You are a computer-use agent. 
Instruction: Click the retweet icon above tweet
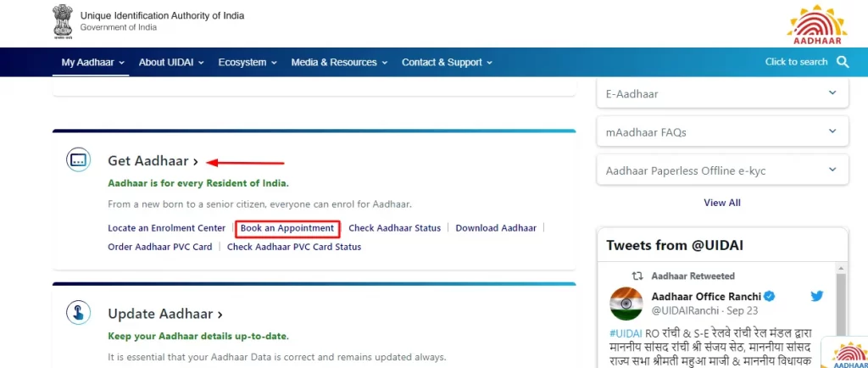point(637,276)
